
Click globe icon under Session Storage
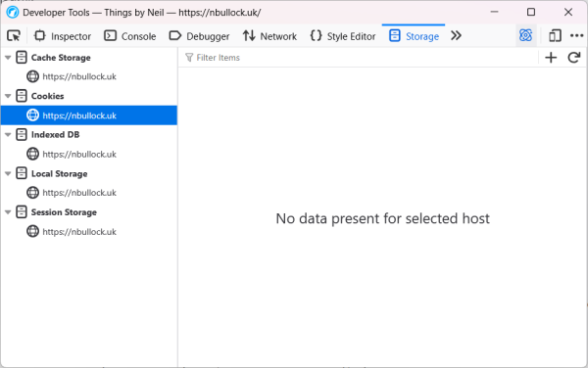(32, 232)
